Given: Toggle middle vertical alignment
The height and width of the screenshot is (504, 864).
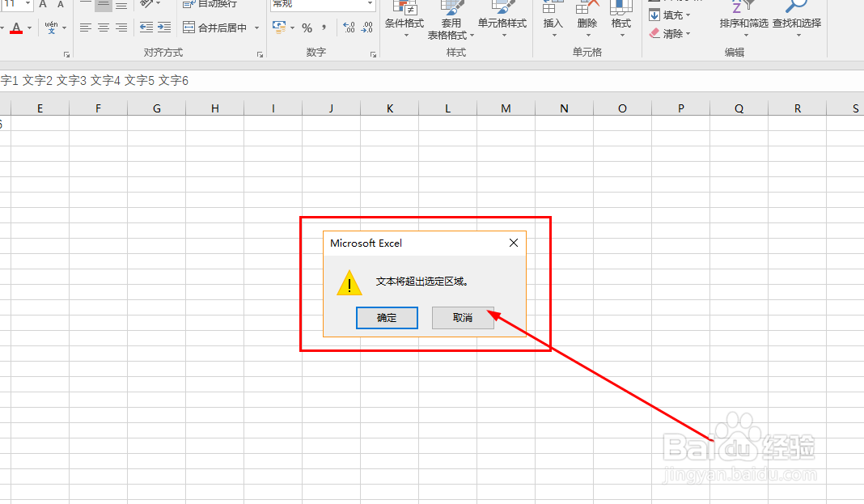Looking at the screenshot, I should pos(104,4).
